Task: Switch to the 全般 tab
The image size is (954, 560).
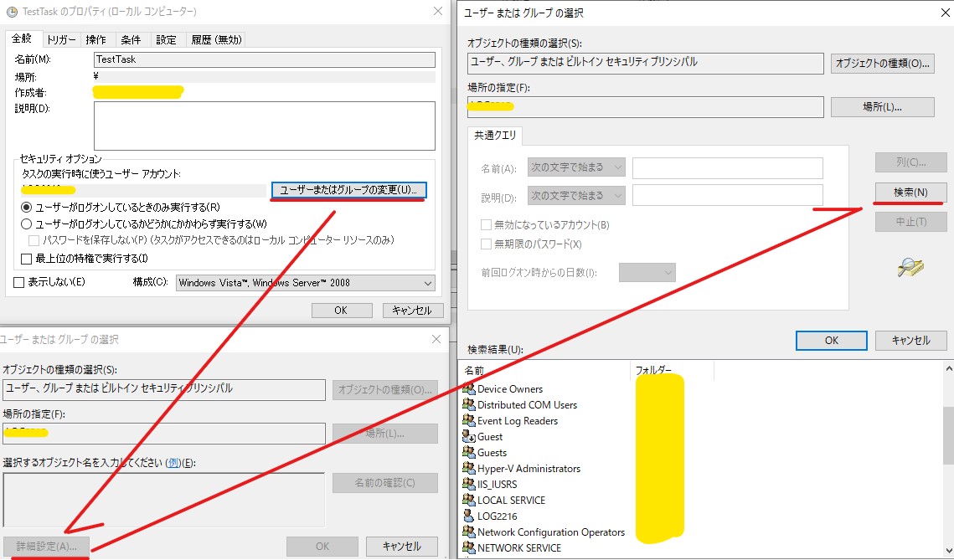Action: 22,39
